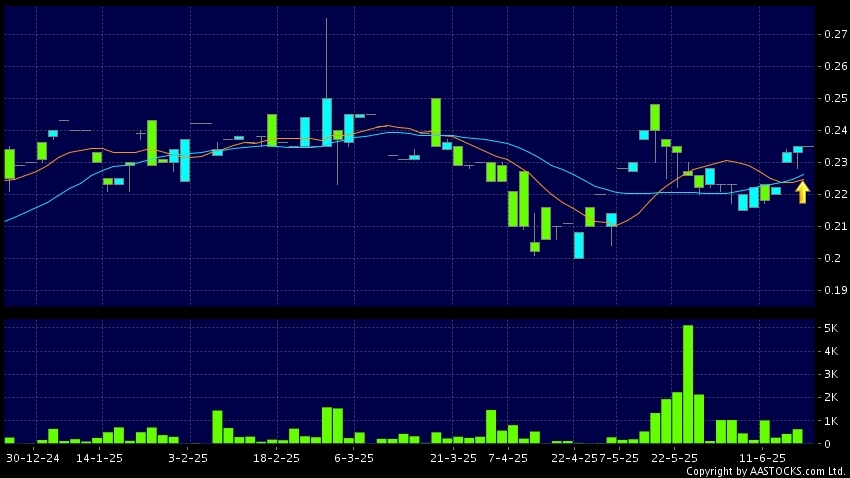This screenshot has width=850, height=478.
Task: Select the 22-4-25 date label
Action: click(x=575, y=458)
